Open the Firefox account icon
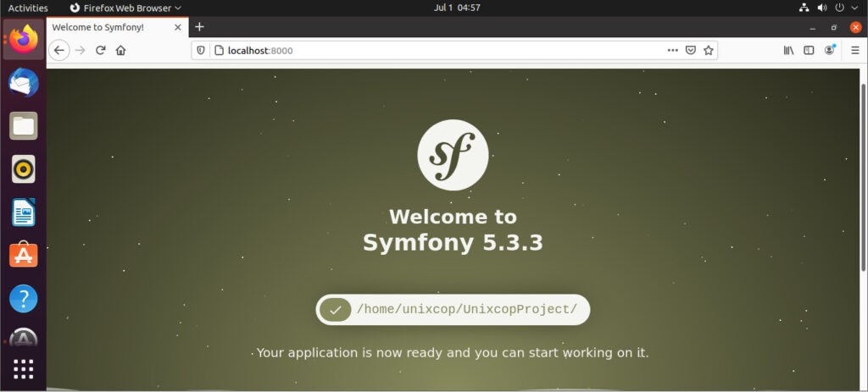 (x=829, y=50)
